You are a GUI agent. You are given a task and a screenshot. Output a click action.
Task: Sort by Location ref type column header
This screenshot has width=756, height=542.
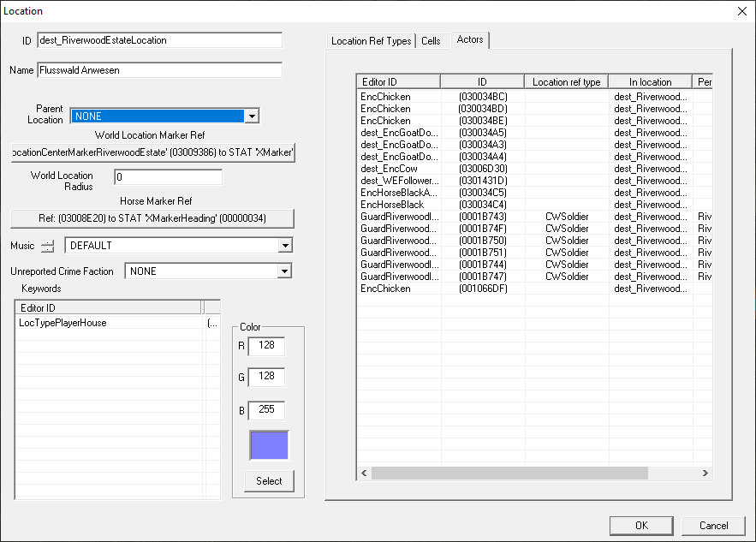point(567,82)
